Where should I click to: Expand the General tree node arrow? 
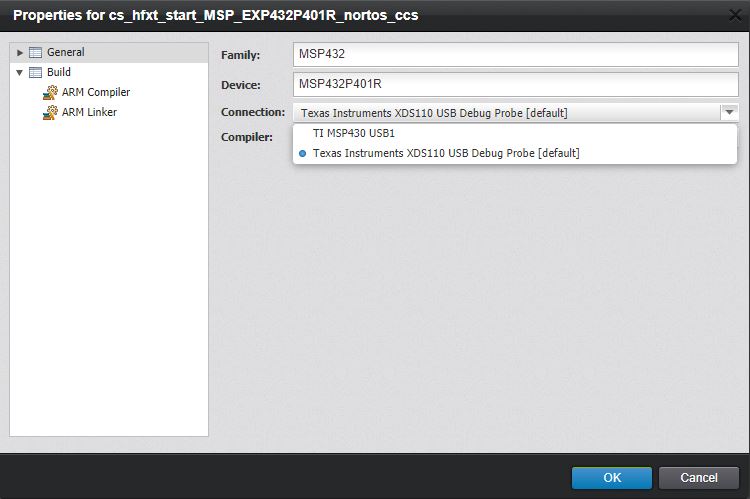(x=20, y=53)
